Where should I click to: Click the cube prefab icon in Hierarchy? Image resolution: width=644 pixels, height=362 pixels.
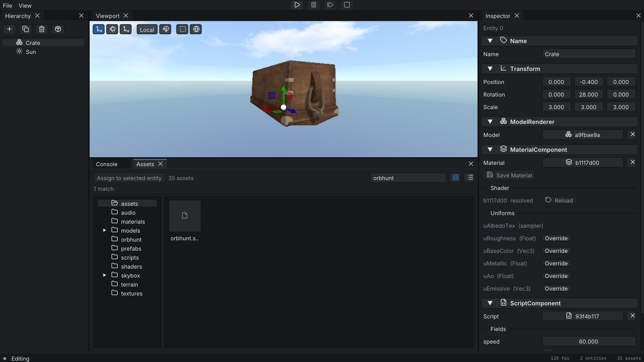point(58,29)
